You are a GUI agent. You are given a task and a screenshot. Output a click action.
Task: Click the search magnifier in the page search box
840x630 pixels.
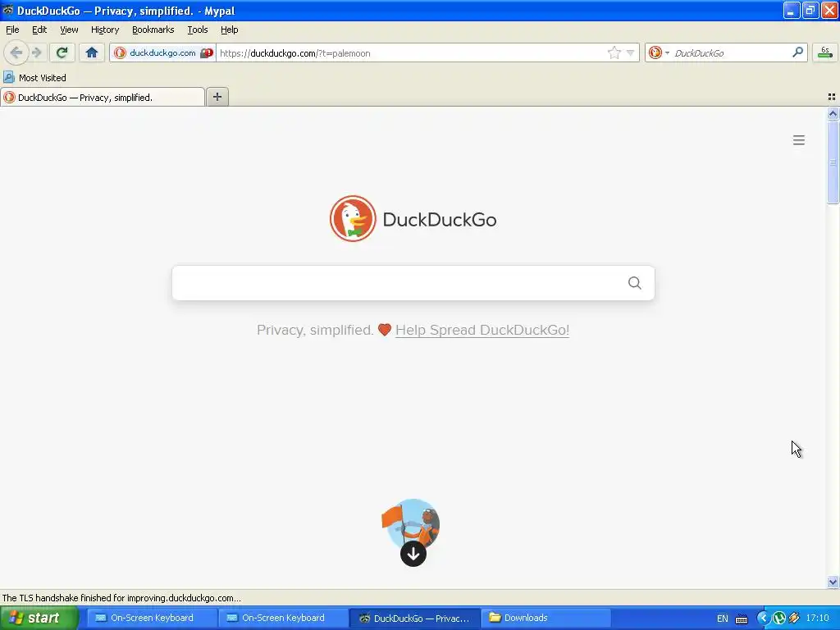634,283
